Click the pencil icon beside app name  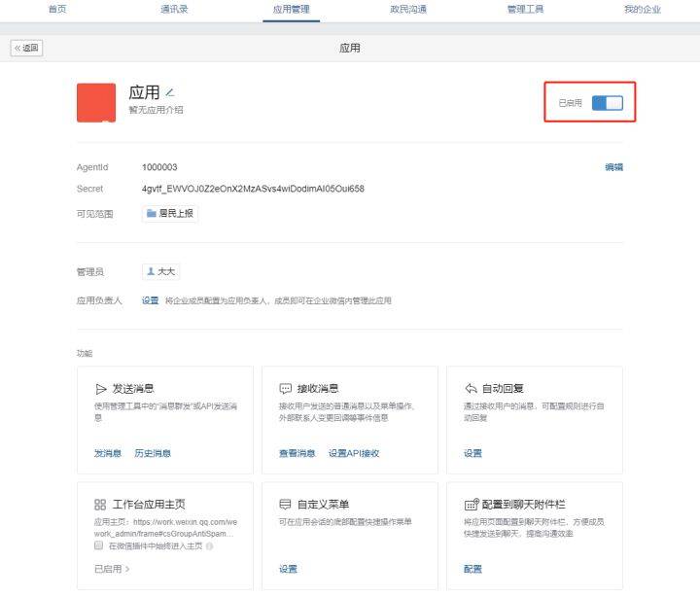[x=170, y=93]
